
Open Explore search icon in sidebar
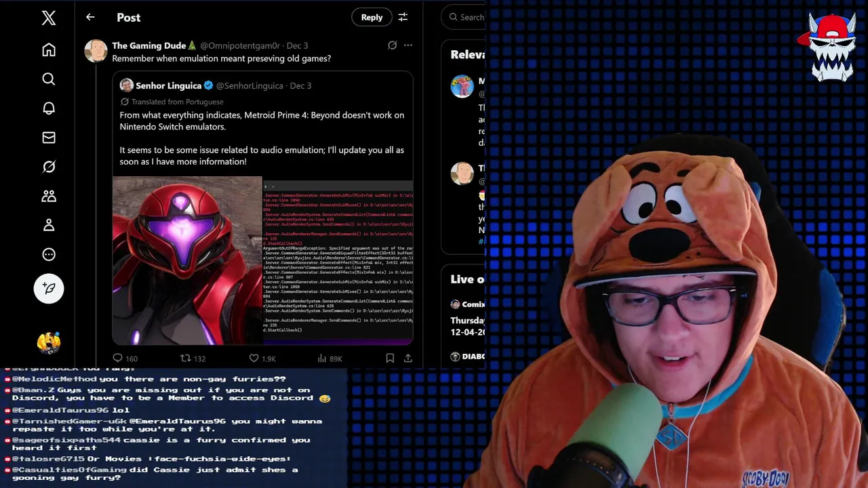coord(49,79)
